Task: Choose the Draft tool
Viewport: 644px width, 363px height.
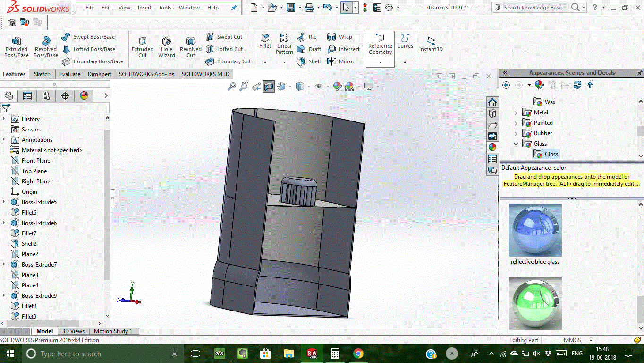Action: coord(309,49)
